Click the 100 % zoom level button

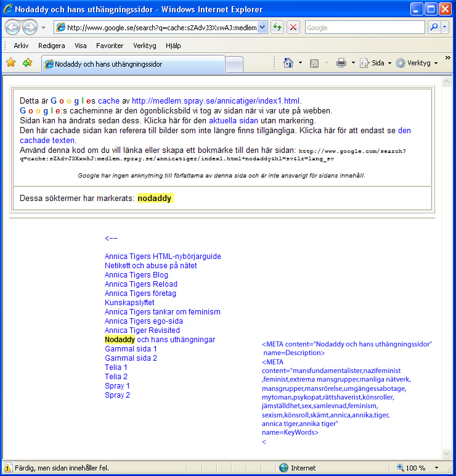tap(412, 468)
